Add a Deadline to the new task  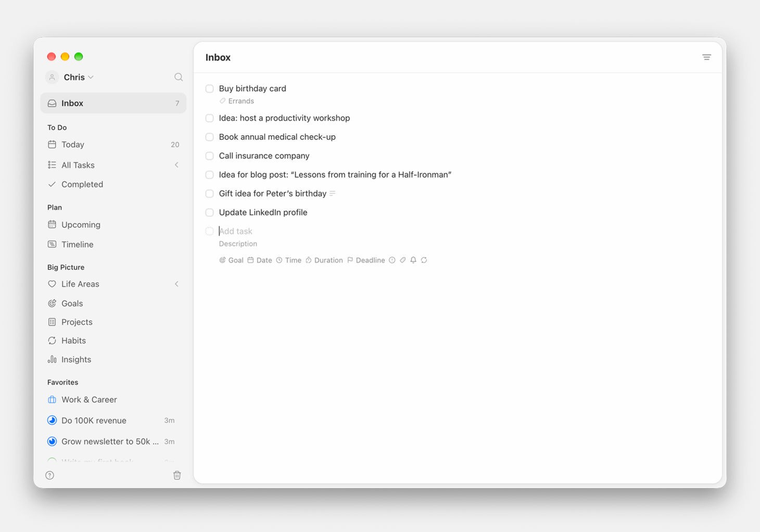coord(366,260)
